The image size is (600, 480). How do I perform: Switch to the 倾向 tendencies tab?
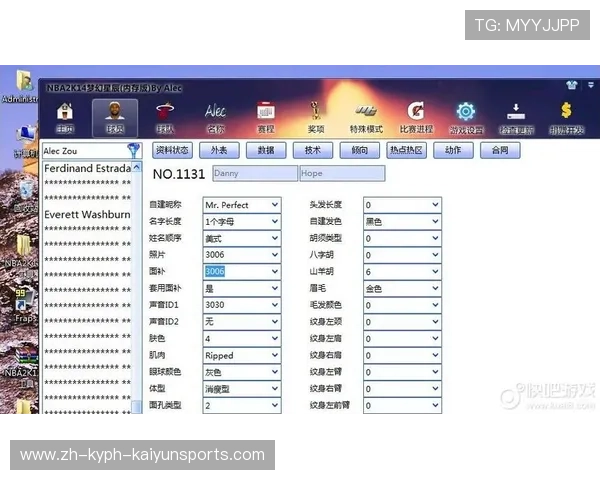[x=360, y=150]
